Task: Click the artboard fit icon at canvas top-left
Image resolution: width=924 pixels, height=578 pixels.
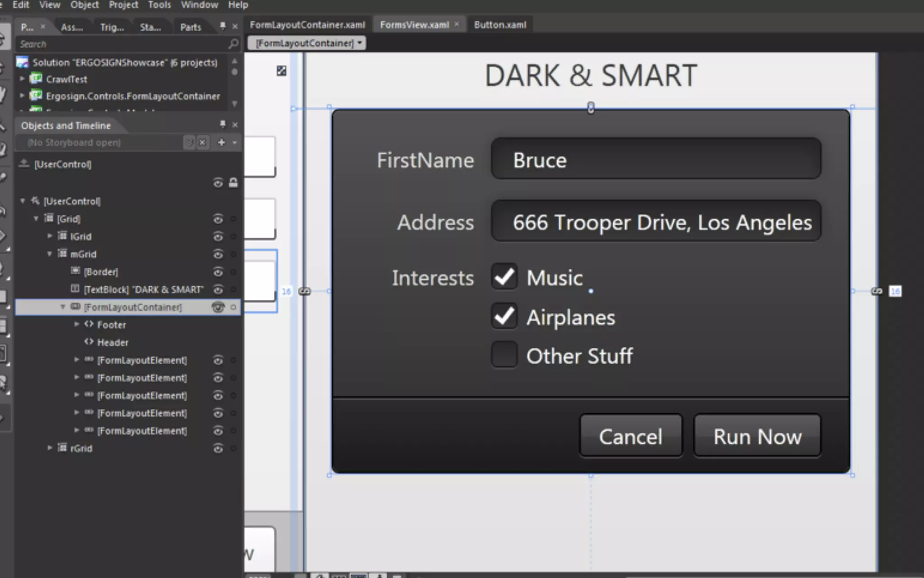Action: coord(282,71)
